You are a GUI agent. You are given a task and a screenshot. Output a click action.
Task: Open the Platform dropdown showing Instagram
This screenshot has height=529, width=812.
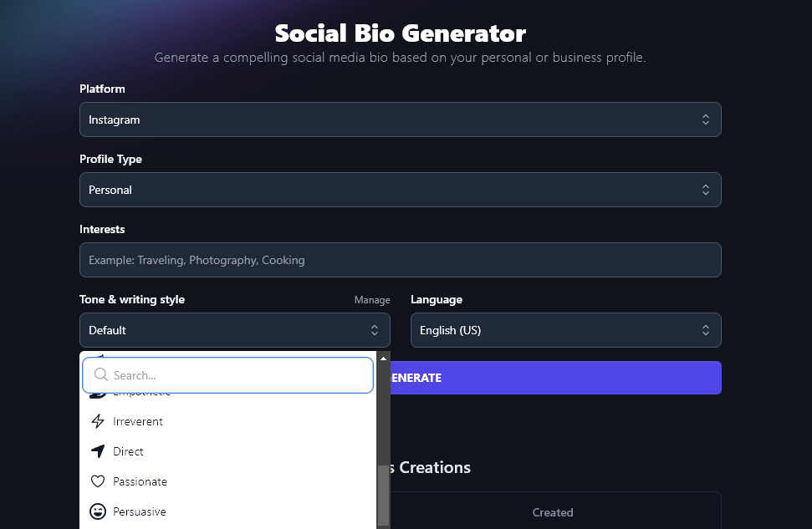pos(400,120)
